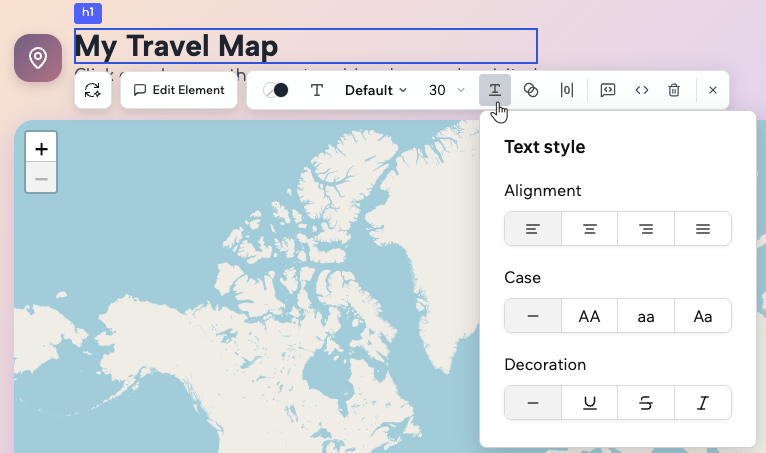Apply italic decoration

(x=703, y=403)
